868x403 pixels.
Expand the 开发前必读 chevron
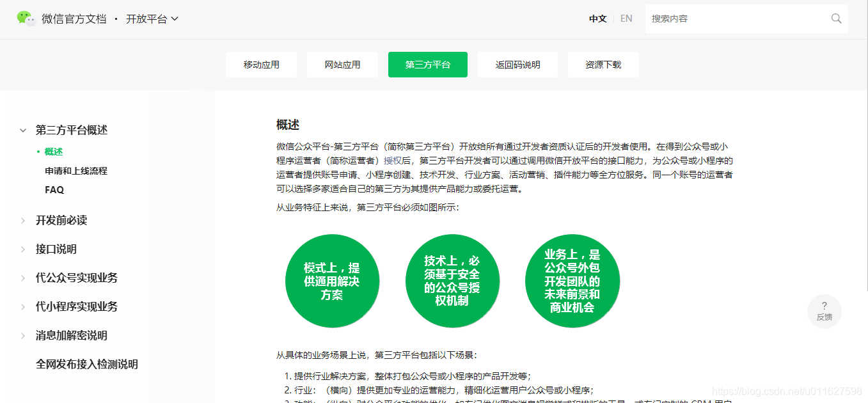tap(23, 221)
